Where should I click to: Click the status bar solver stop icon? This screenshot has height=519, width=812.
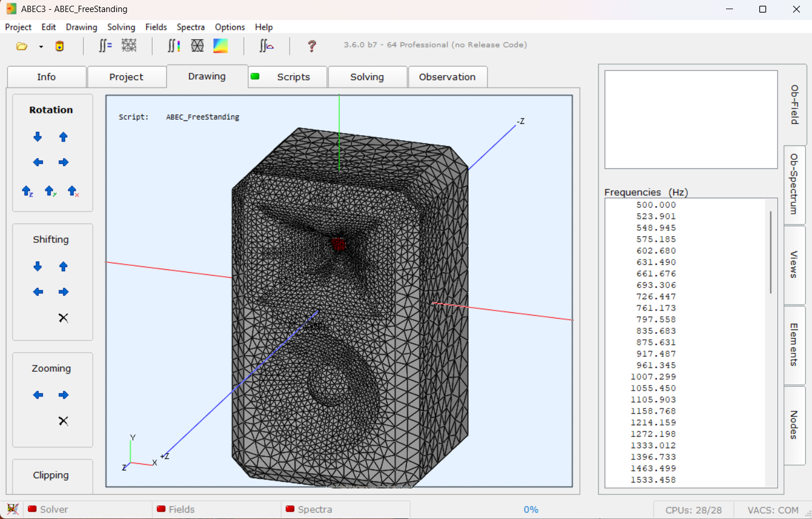point(13,509)
